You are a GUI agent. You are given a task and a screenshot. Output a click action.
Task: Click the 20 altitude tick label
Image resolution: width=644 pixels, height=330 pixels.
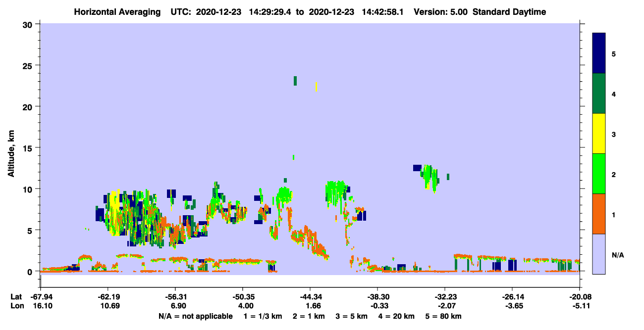click(29, 106)
